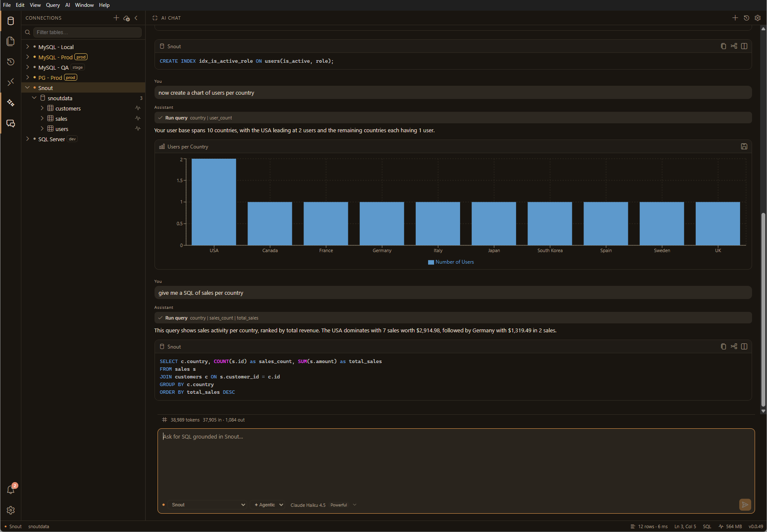Toggle Number of Users legend series
The image size is (767, 532).
point(451,262)
